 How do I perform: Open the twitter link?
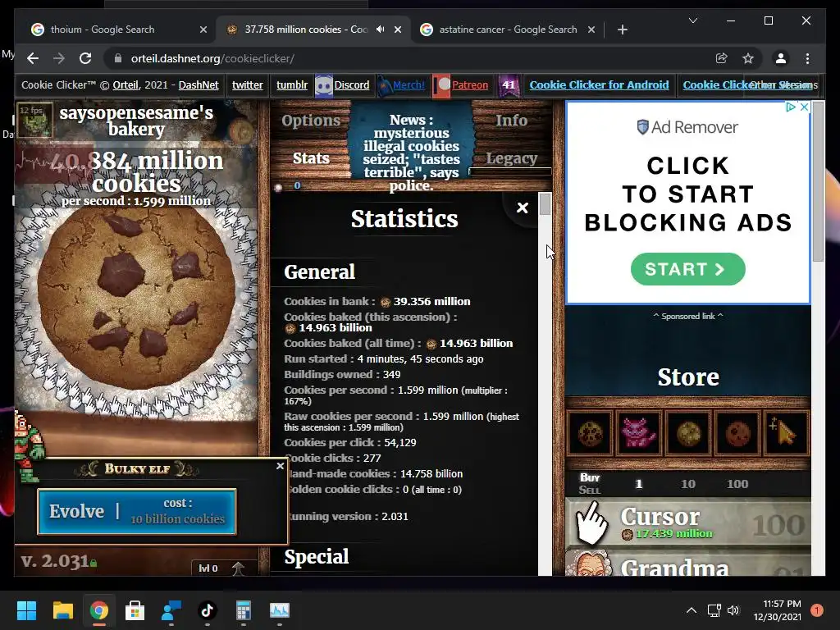248,84
